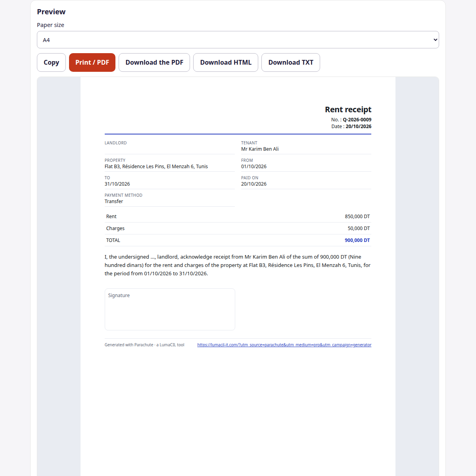Viewport: 476px width, 476px height.
Task: Click Download TXT button
Action: 291,62
